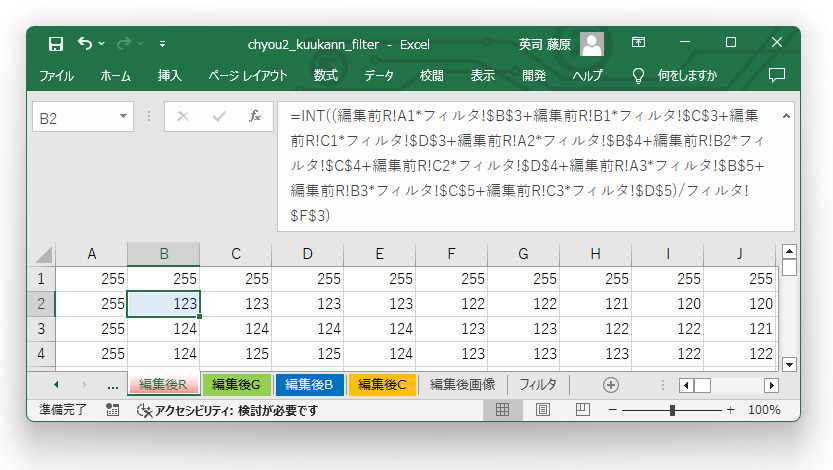The image size is (833, 470).
Task: Click the Comments speech bubble icon
Action: click(x=776, y=75)
